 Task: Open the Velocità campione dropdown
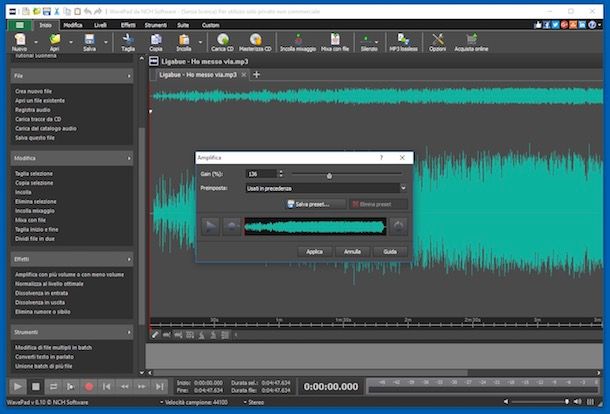point(193,402)
